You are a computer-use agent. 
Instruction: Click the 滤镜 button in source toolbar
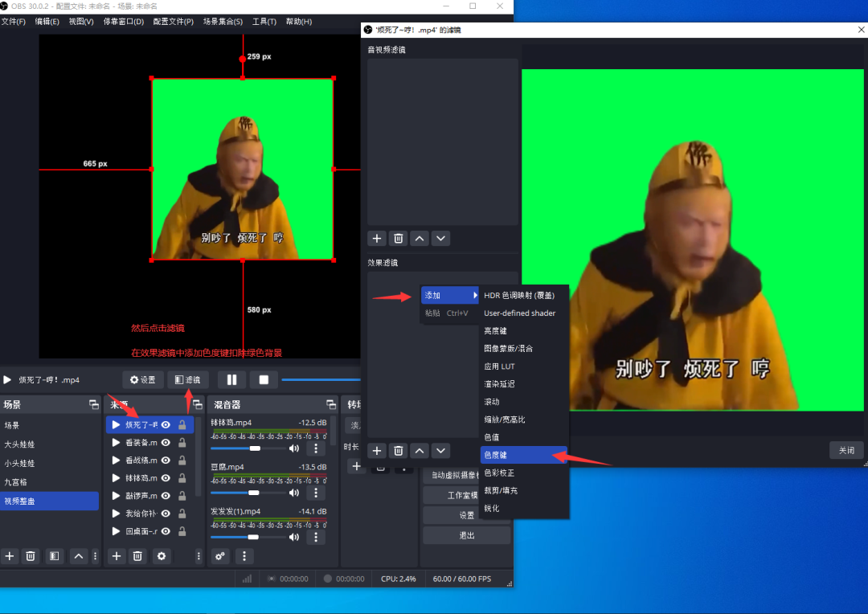187,380
